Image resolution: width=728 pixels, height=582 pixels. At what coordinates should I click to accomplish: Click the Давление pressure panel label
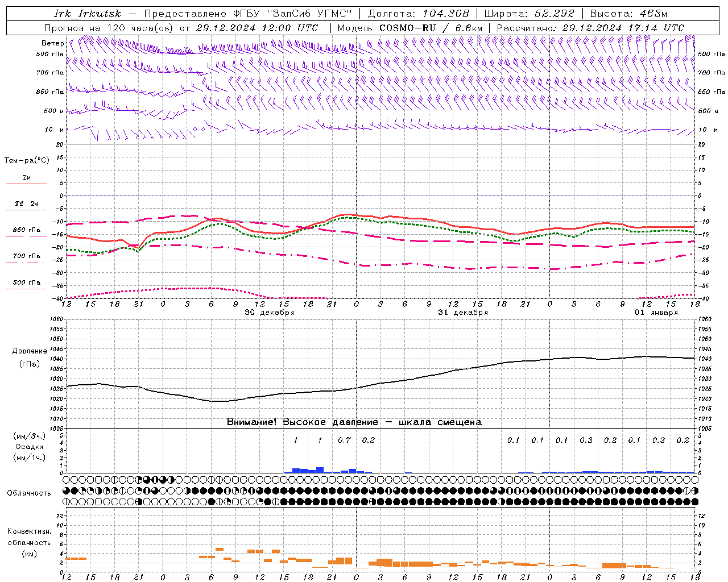pyautogui.click(x=30, y=351)
